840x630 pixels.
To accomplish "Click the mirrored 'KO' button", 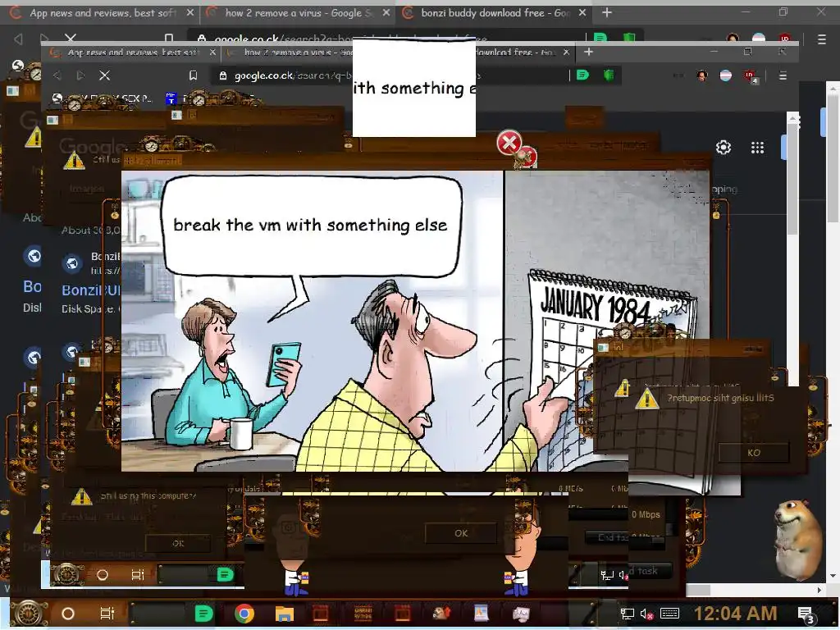I will tap(753, 453).
